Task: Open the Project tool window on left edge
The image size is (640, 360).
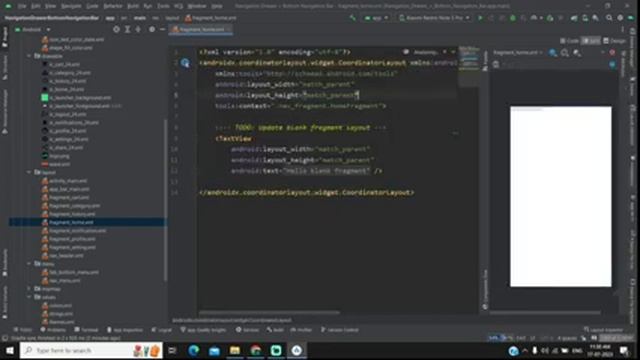Action: tap(5, 37)
